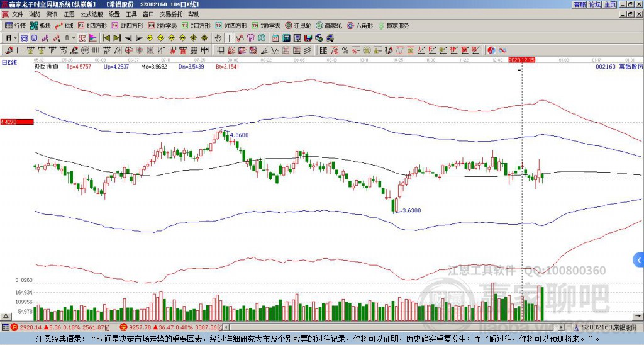Click the 论坛 forum button
This screenshot has height=345, width=644.
[x=595, y=4]
